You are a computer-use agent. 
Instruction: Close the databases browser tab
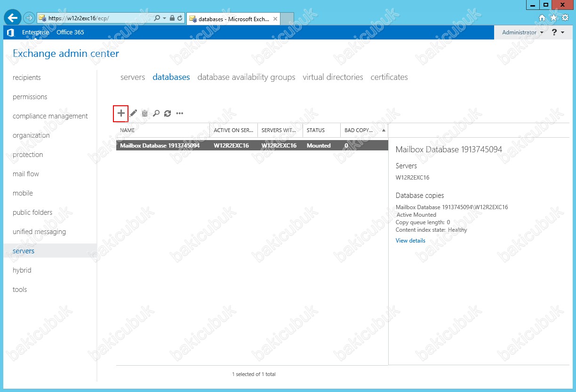pyautogui.click(x=275, y=19)
